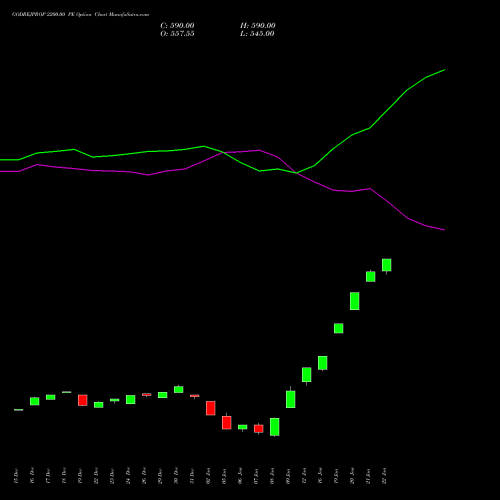Click the green candlestick for 30 Dec
The width and height of the screenshot is (500, 500).
point(179,389)
